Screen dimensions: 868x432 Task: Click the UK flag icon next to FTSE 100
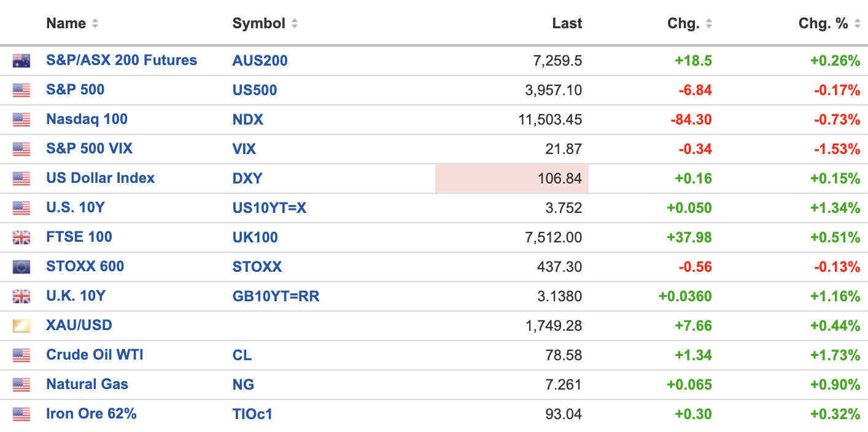[x=21, y=237]
